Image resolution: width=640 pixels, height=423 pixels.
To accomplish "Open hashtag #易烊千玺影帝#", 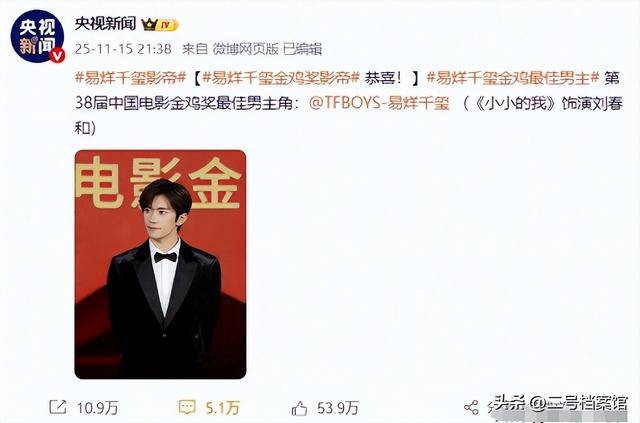I will pos(131,78).
